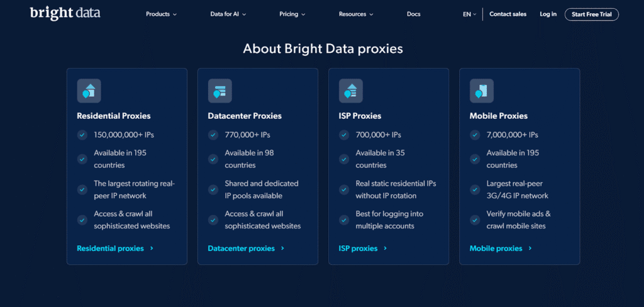Click the Residential Proxies house icon

coord(89,91)
